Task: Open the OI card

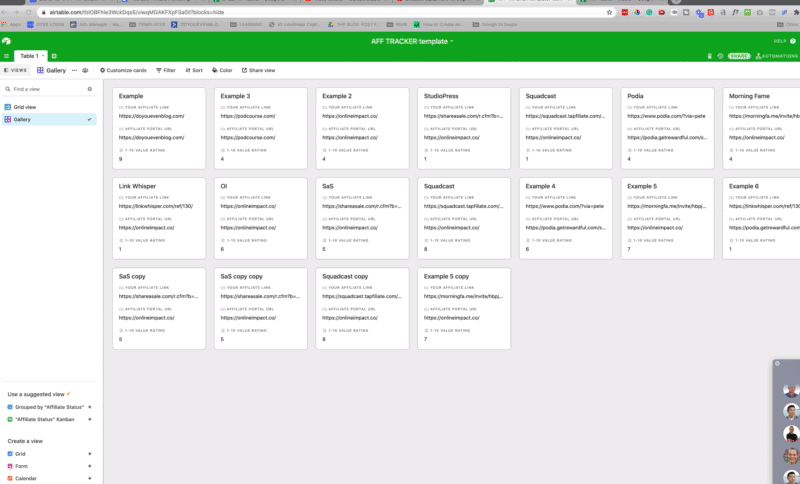Action: [261, 218]
